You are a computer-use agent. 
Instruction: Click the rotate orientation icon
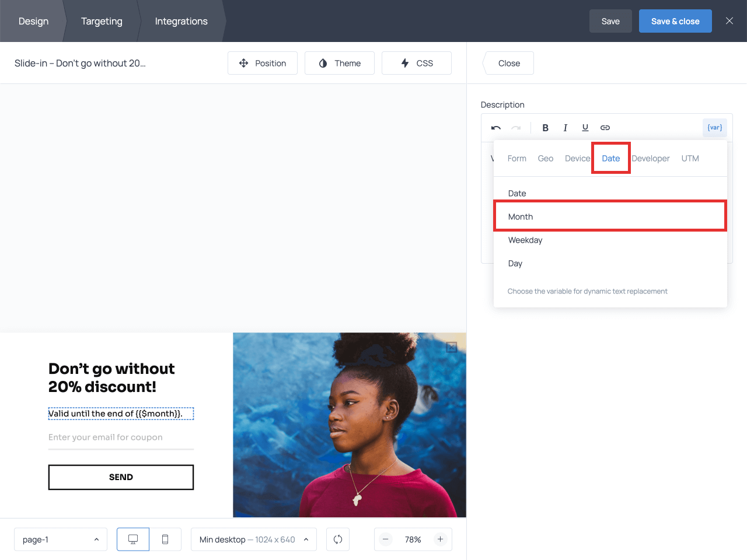(338, 540)
